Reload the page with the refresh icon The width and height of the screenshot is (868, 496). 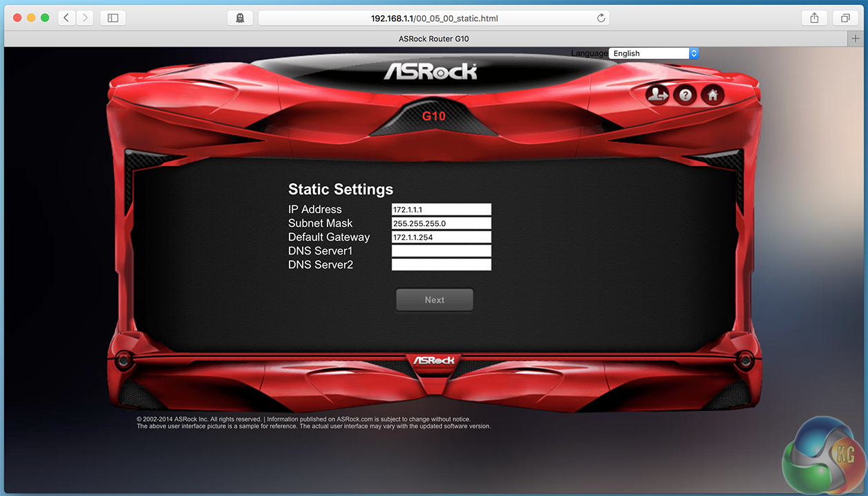(x=601, y=18)
